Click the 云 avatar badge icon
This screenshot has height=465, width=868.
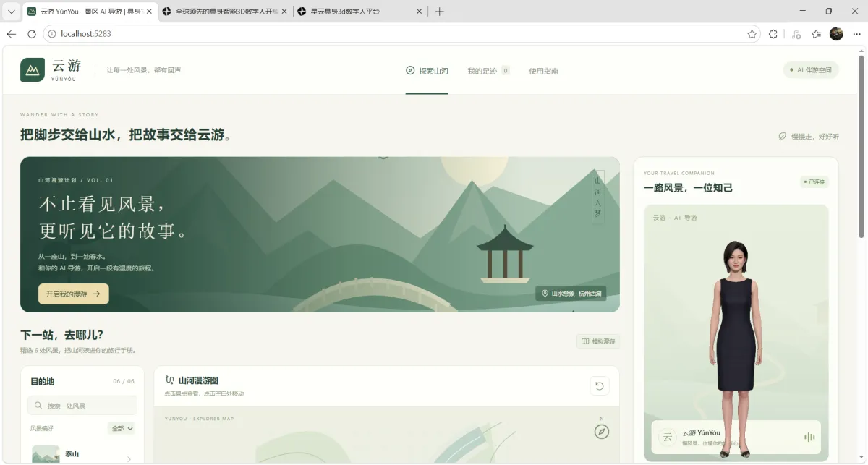[668, 437]
